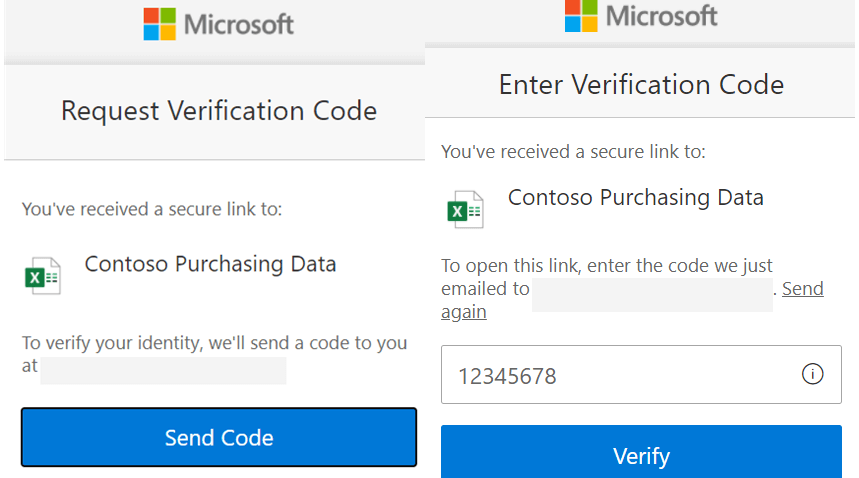
Task: Select Contoso Purchasing Data name in Enter panel
Action: (x=635, y=197)
